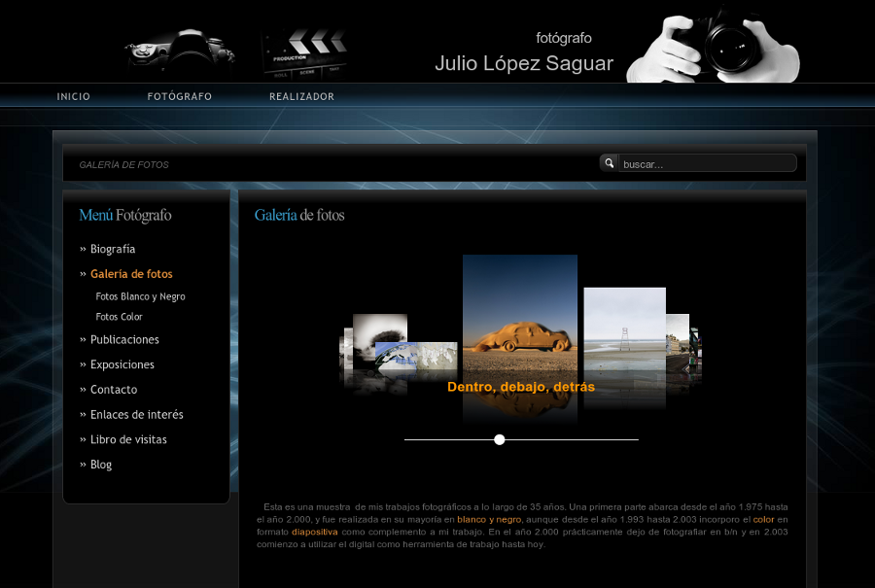875x588 pixels.
Task: Click the arrow icon beside Biografía
Action: (x=82, y=249)
